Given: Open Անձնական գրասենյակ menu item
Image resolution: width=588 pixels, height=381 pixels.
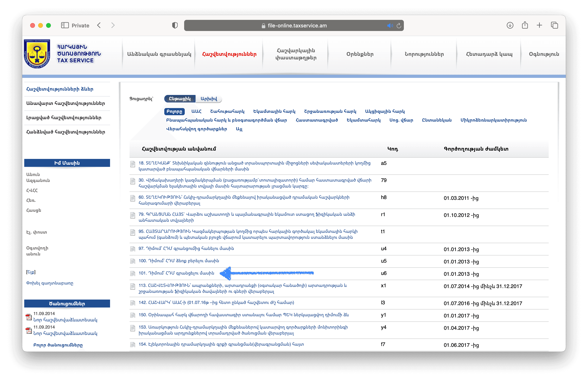Looking at the screenshot, I should [159, 54].
